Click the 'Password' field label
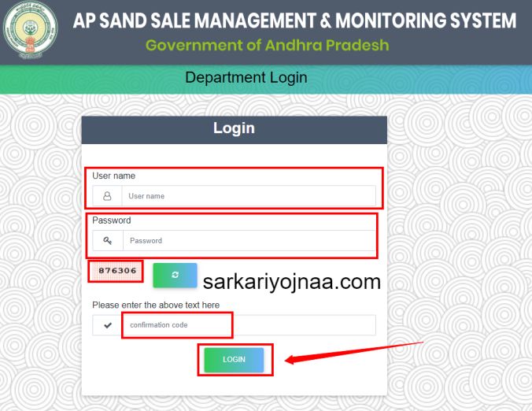Image resolution: width=532 pixels, height=411 pixels. click(111, 220)
